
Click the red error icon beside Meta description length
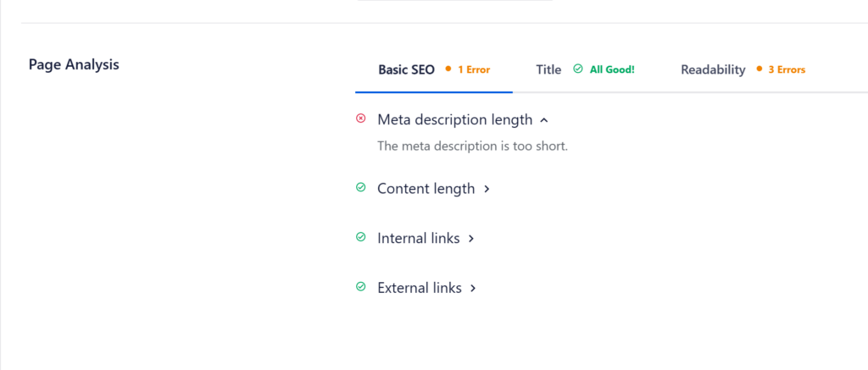point(360,119)
